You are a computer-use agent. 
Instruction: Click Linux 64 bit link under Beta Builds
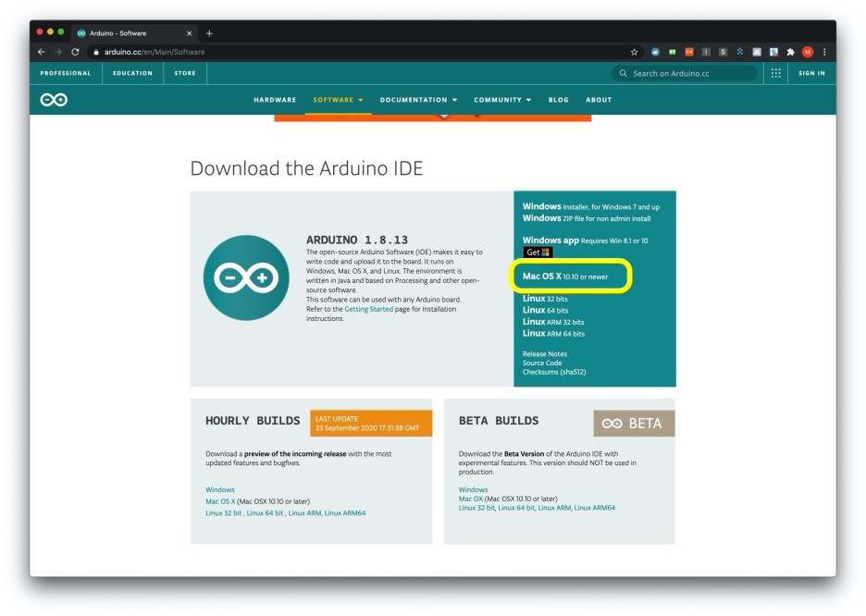click(x=516, y=508)
